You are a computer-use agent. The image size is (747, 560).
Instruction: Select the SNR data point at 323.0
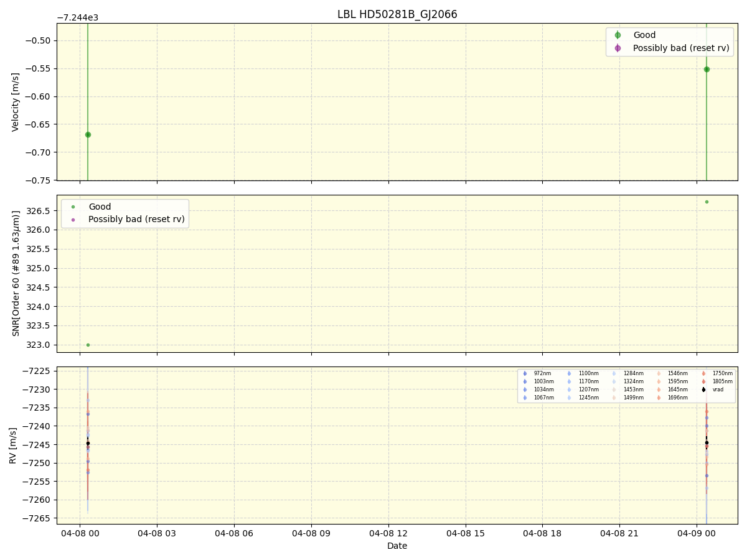88,345
